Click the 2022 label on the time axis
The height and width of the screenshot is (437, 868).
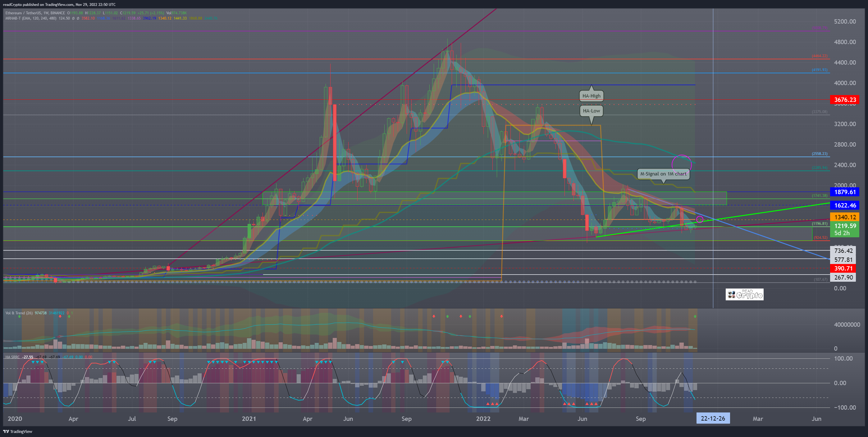tap(483, 418)
